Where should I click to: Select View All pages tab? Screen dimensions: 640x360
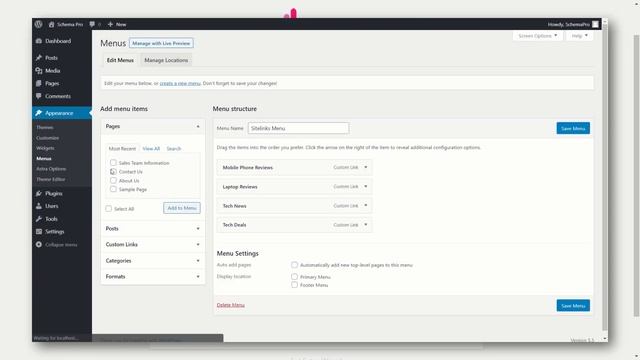[x=151, y=149]
